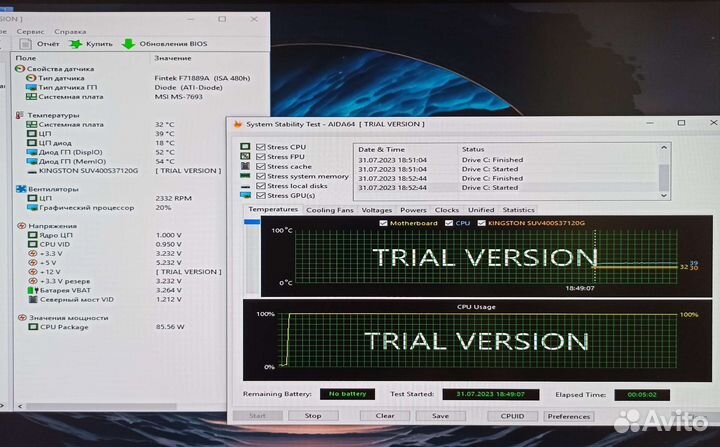Image resolution: width=720 pixels, height=447 pixels.
Task: Click the CPUID button
Action: [x=512, y=416]
